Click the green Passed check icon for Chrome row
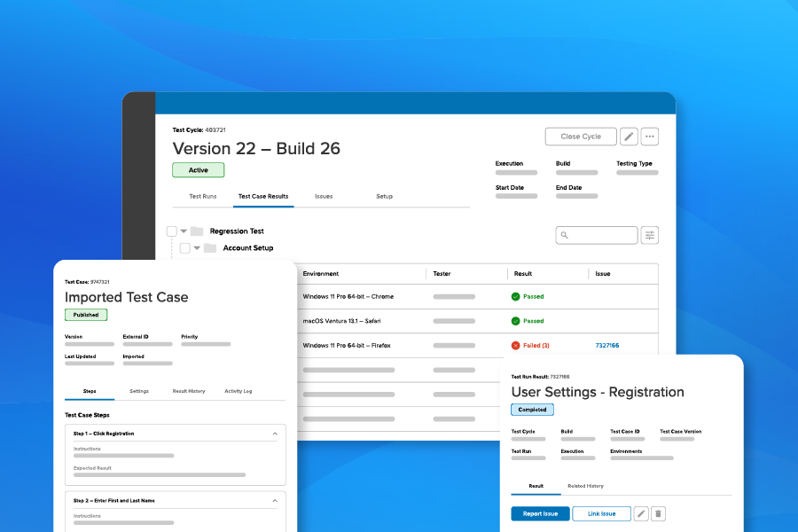Viewport: 798px width, 532px height. [x=515, y=296]
